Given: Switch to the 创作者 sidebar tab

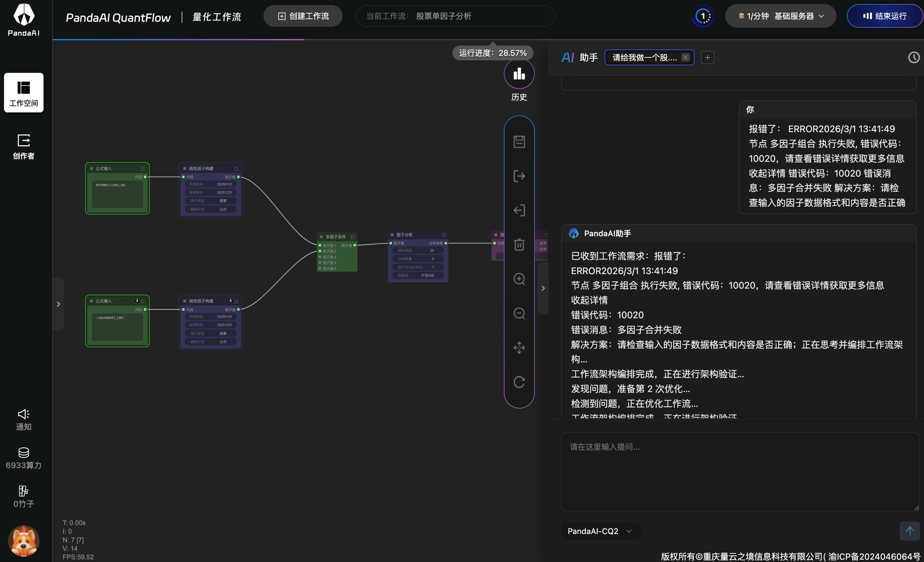Looking at the screenshot, I should [x=24, y=147].
